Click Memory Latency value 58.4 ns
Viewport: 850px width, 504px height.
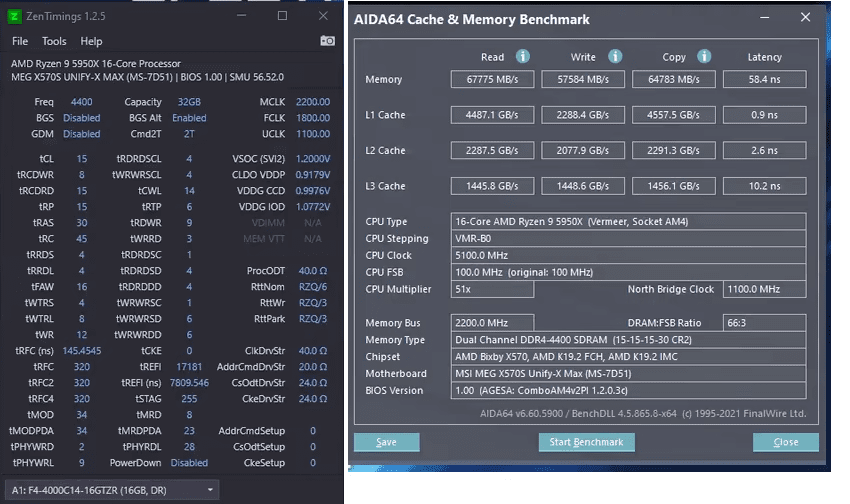click(764, 79)
